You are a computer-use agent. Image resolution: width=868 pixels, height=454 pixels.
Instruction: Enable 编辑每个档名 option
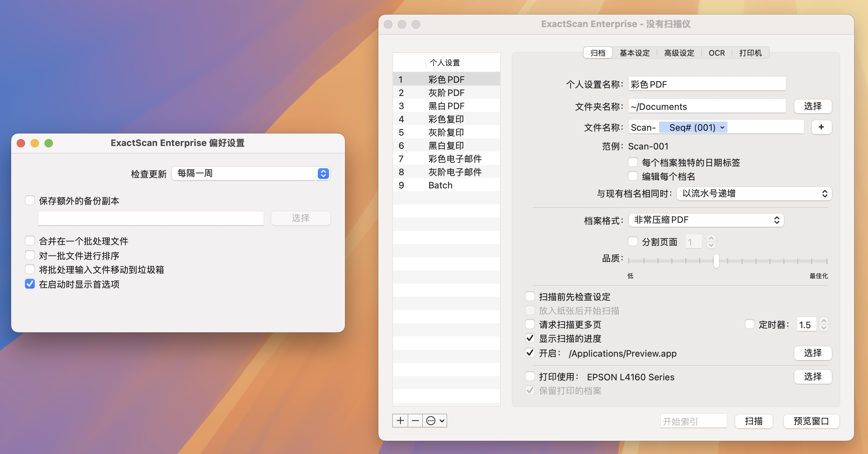click(x=633, y=176)
